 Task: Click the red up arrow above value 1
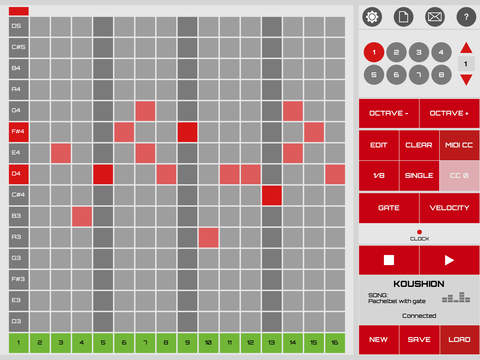(466, 48)
